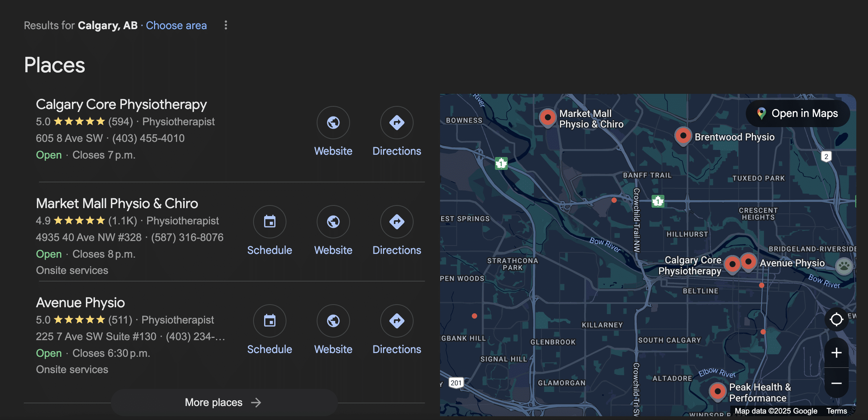Image resolution: width=868 pixels, height=420 pixels.
Task: Click the Places heading
Action: point(54,65)
